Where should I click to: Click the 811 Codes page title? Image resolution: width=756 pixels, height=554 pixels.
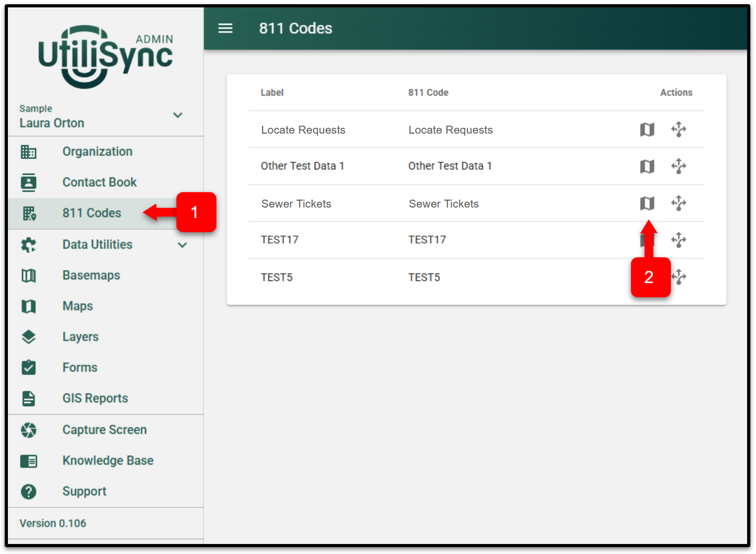tap(296, 29)
